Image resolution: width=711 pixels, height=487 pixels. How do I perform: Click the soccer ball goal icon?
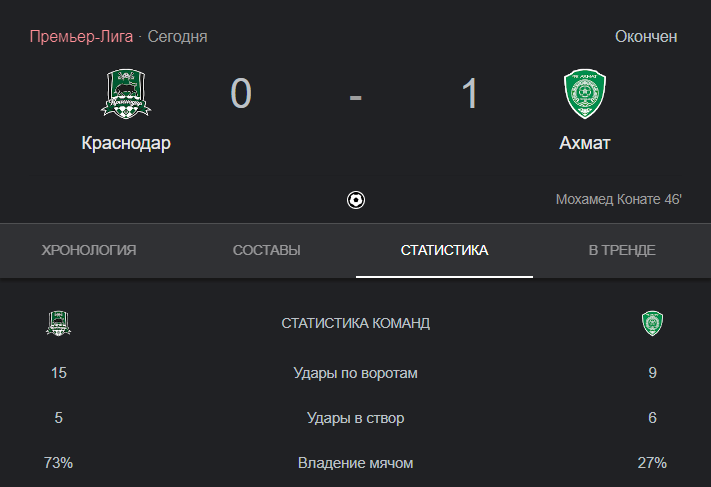coord(356,200)
